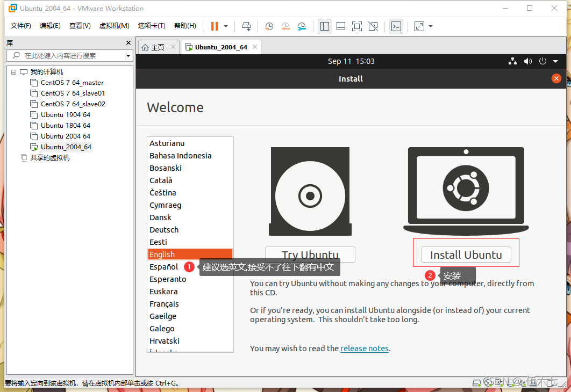Select Dansk language
The height and width of the screenshot is (392, 571).
coord(190,217)
